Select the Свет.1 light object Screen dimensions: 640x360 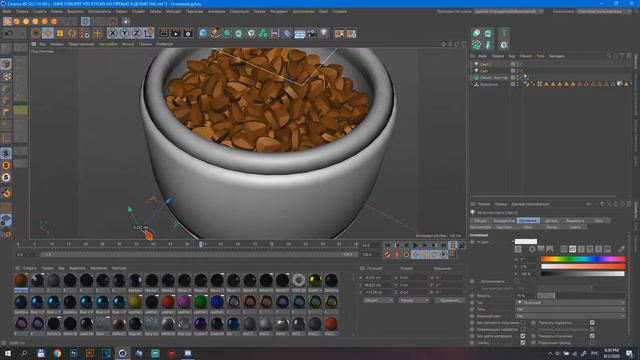coord(485,64)
